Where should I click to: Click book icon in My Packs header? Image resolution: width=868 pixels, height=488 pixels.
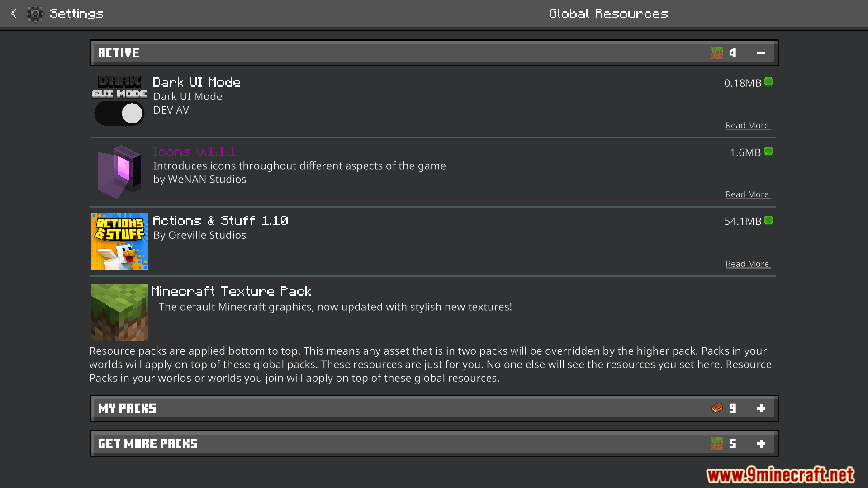[x=717, y=408]
